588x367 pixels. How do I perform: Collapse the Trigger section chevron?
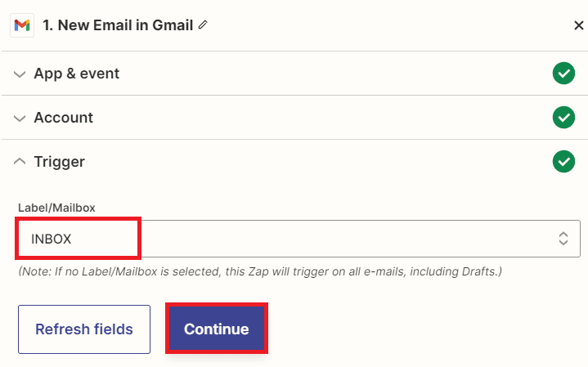coord(20,162)
